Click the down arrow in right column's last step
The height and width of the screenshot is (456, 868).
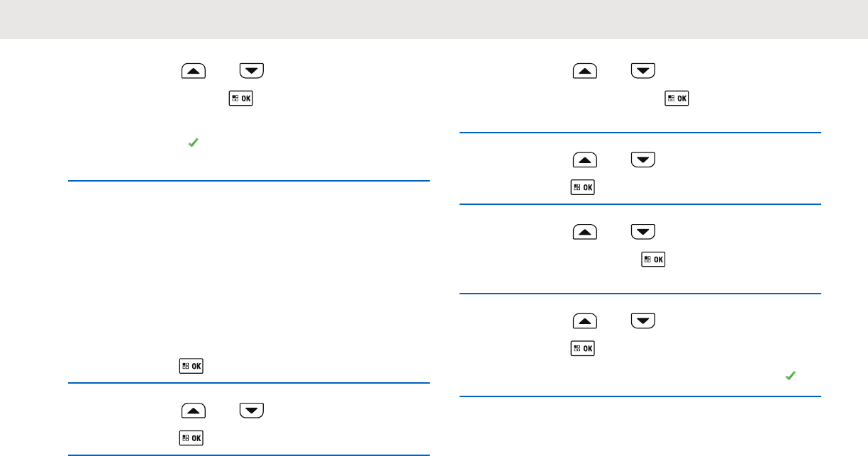[643, 322]
